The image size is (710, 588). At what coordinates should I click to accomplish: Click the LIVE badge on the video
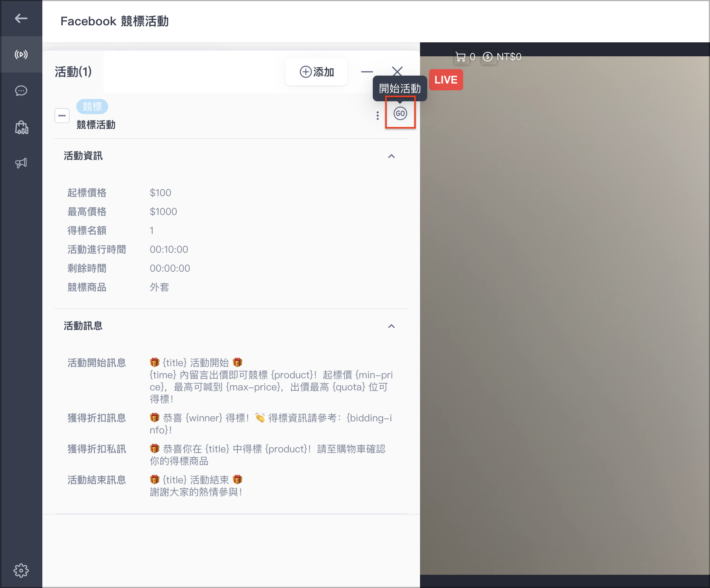click(446, 80)
